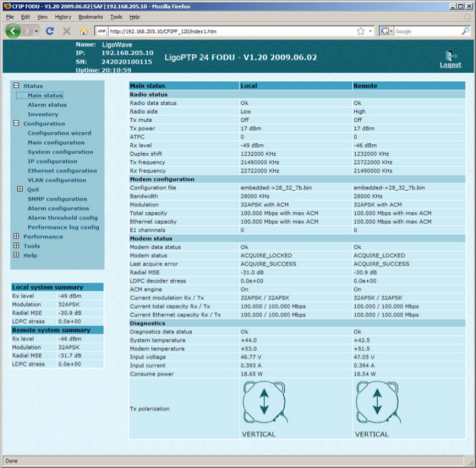Click the Help label in the sidebar tree
Screen dimensions: 476x468
click(30, 256)
